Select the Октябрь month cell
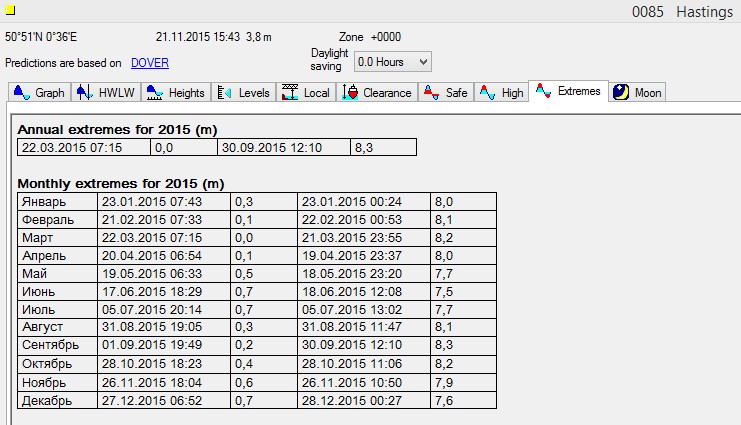Image resolution: width=741 pixels, height=425 pixels. point(57,364)
